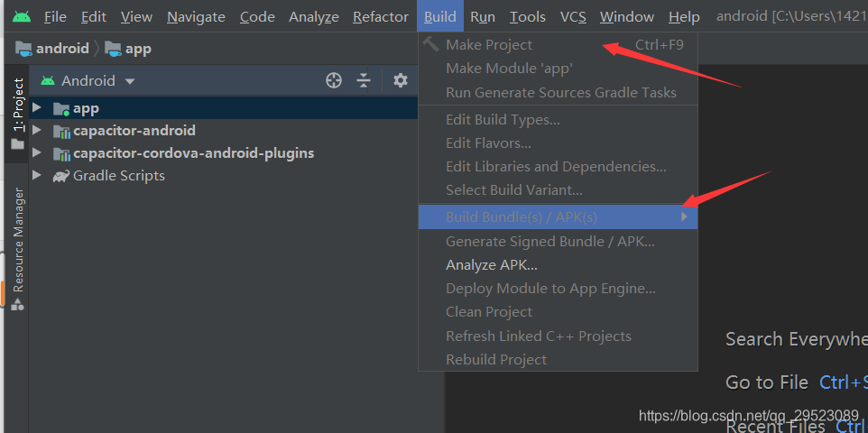Viewport: 868px width, 433px height.
Task: Click the Go to File hint text
Action: 767,382
